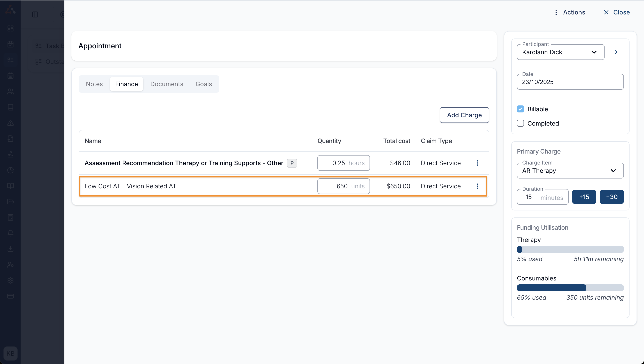The height and width of the screenshot is (364, 644).
Task: Open options for Low Cost AT charge
Action: [477, 186]
